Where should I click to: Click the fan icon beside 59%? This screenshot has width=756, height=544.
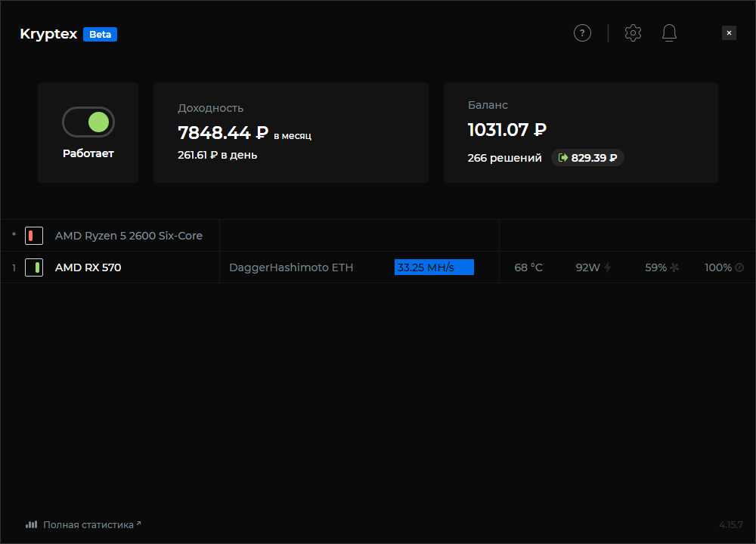point(674,267)
